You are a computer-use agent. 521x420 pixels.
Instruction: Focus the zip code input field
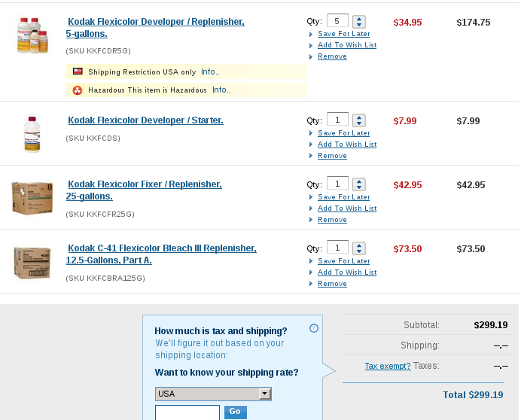[x=187, y=412]
